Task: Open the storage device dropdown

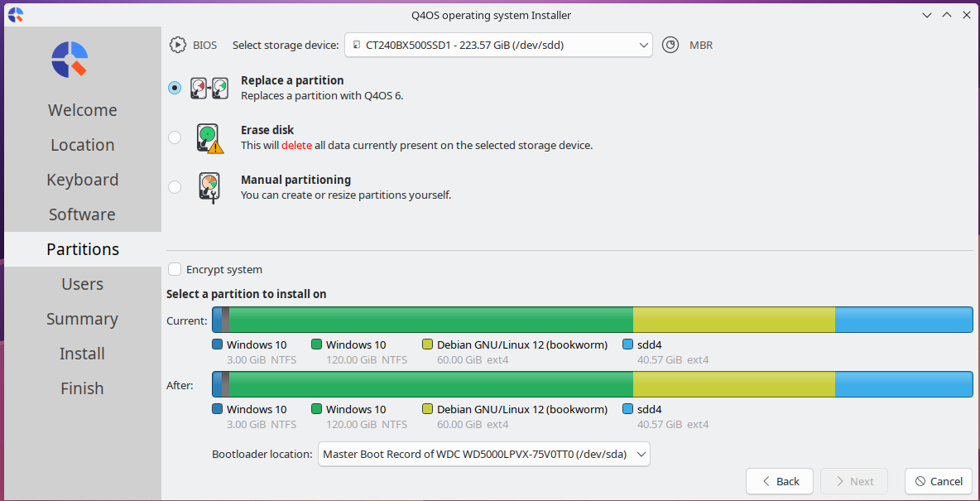Action: pos(498,46)
